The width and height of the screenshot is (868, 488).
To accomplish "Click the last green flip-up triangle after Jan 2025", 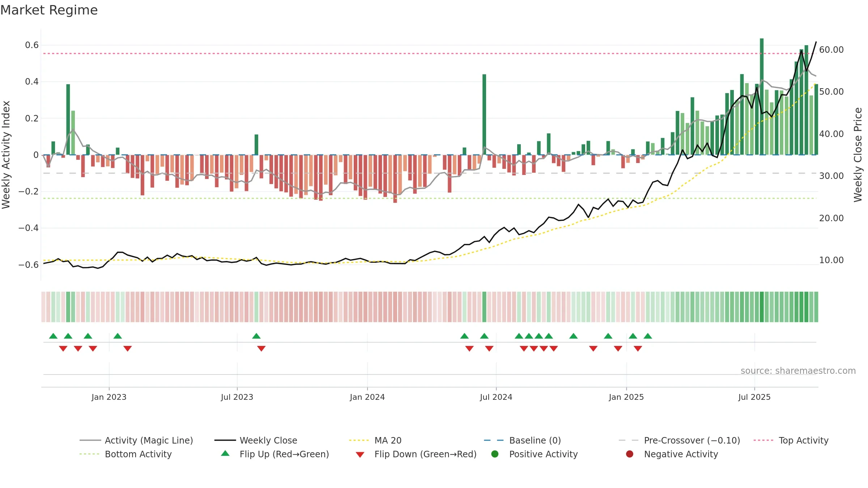I will 648,336.
